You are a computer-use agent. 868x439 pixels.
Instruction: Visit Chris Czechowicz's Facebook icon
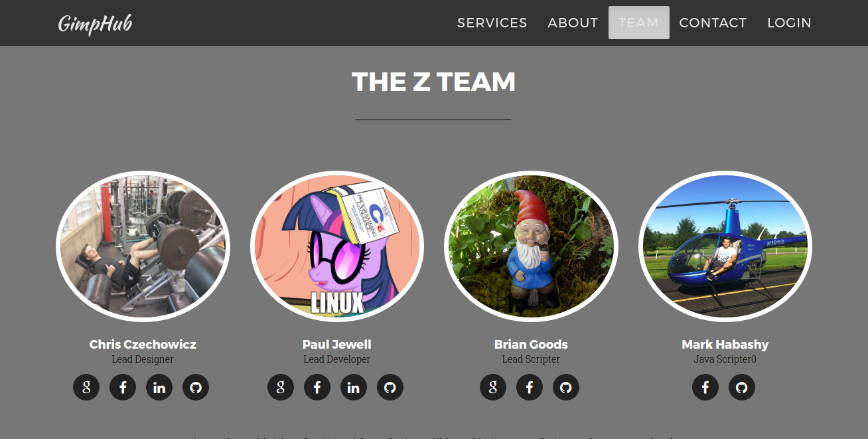click(x=123, y=387)
